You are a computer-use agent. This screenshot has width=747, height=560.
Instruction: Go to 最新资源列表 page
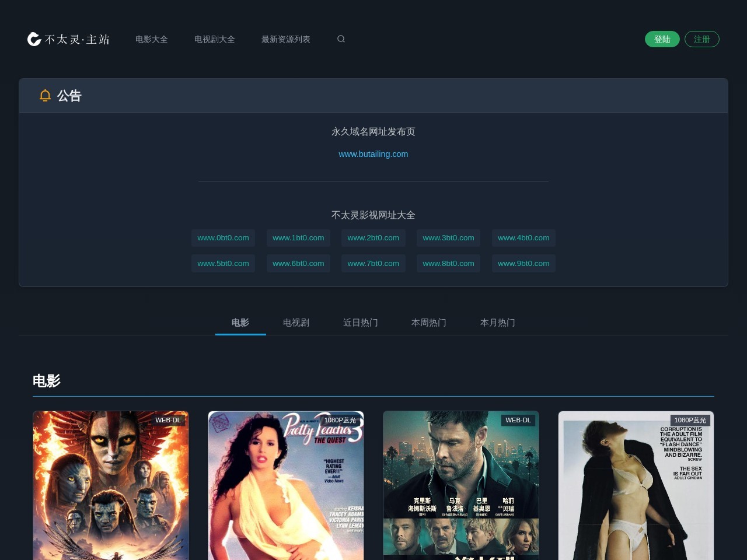click(x=286, y=39)
